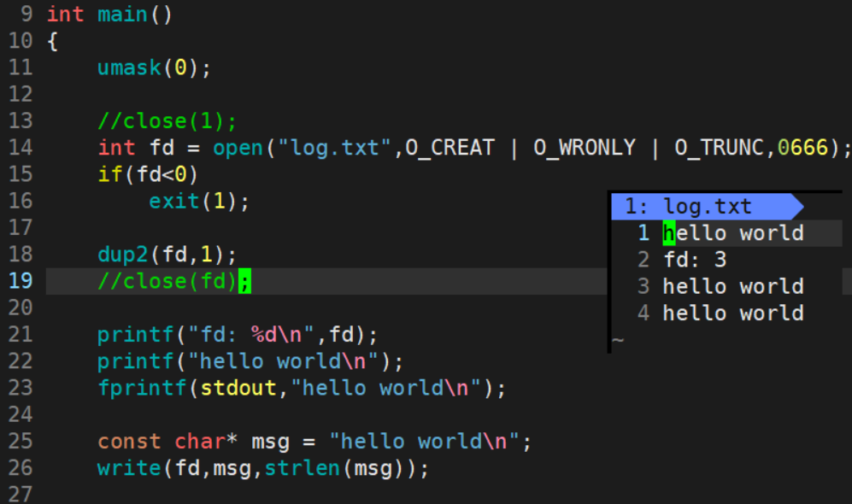Click strlen in the write call

303,468
